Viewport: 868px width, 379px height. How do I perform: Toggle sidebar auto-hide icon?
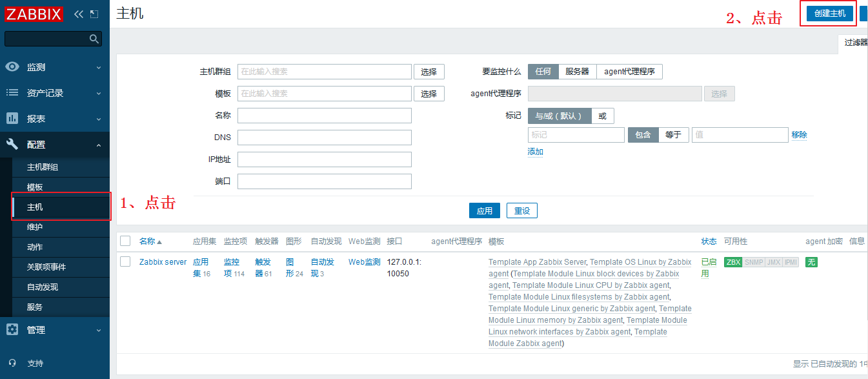(94, 14)
